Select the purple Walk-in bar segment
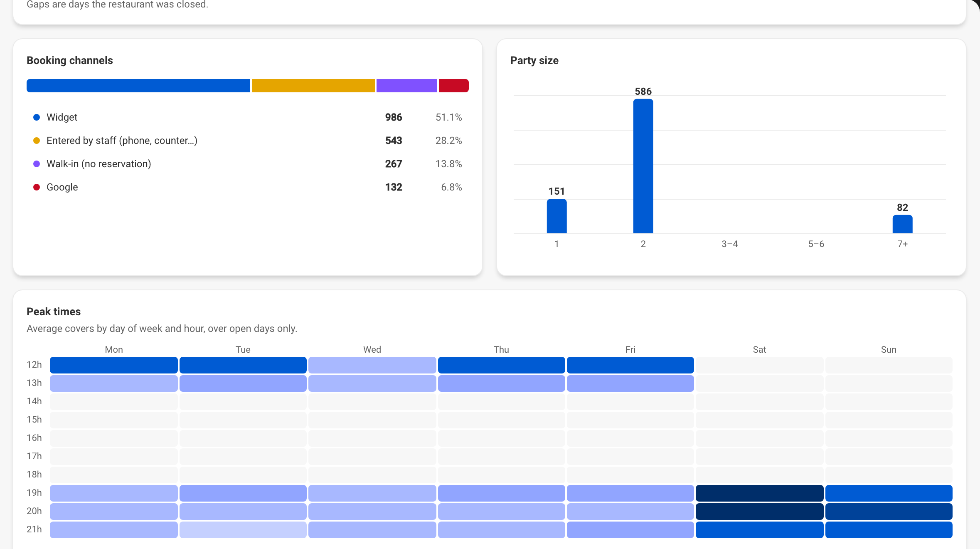This screenshot has width=980, height=549. 407,86
